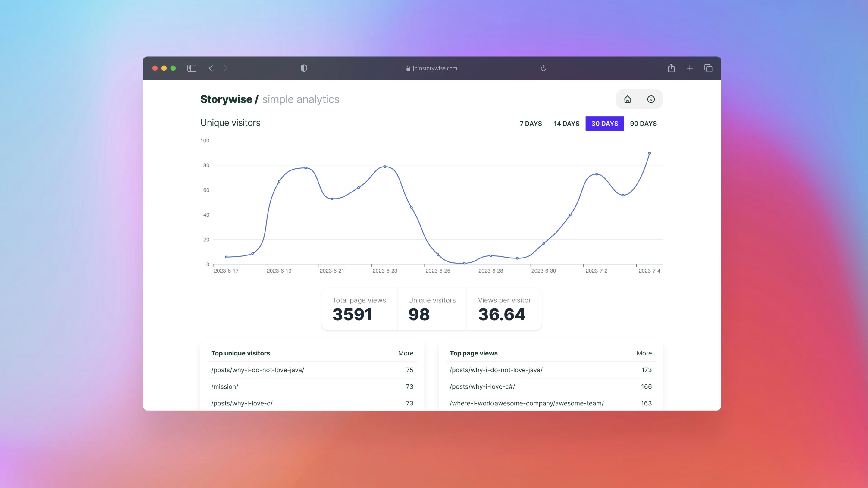Open More under Top page views
The width and height of the screenshot is (868, 488).
coord(644,353)
